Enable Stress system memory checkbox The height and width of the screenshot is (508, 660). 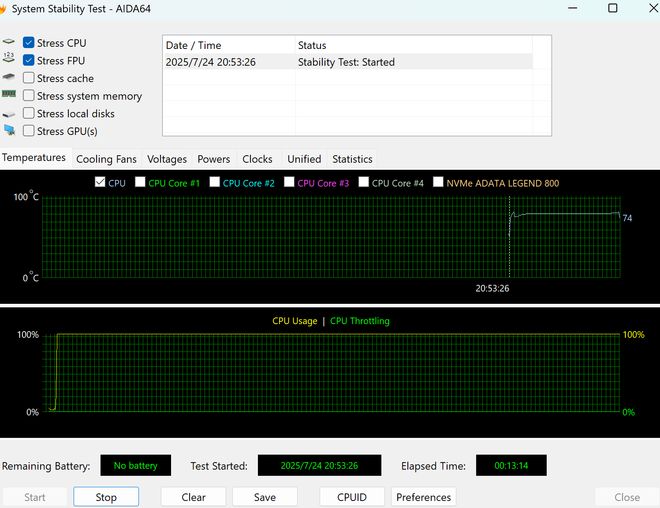coord(29,96)
